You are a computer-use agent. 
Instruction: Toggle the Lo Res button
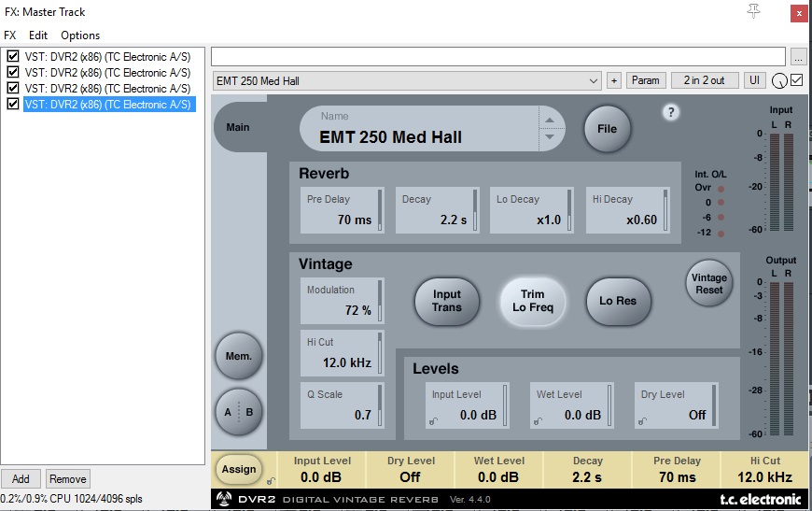click(x=618, y=301)
